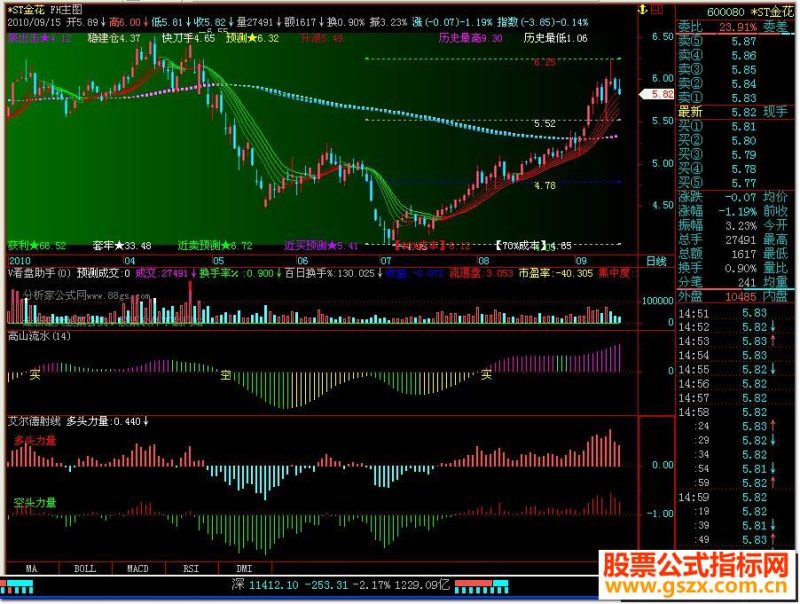Screen dimensions: 800x604
Task: Click the 总额 1617 row
Action: (737, 254)
